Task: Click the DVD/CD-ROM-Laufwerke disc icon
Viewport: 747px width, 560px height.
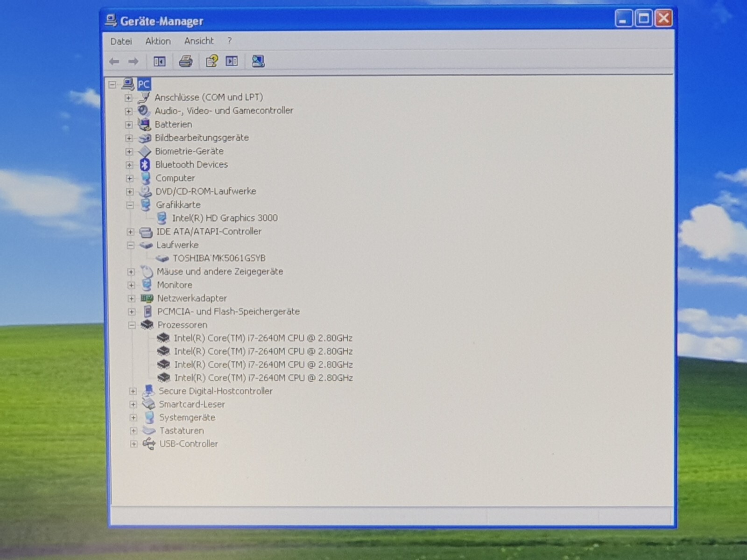Action: (145, 191)
